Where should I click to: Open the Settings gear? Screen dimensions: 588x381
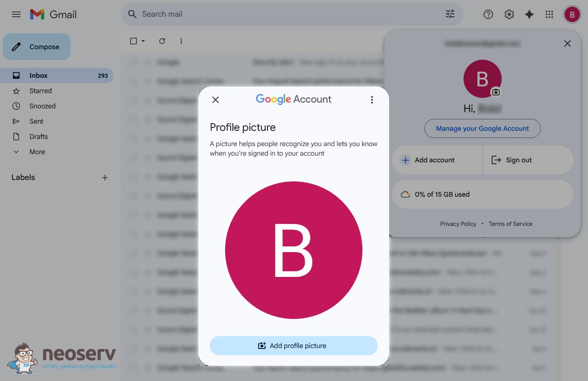(x=509, y=14)
